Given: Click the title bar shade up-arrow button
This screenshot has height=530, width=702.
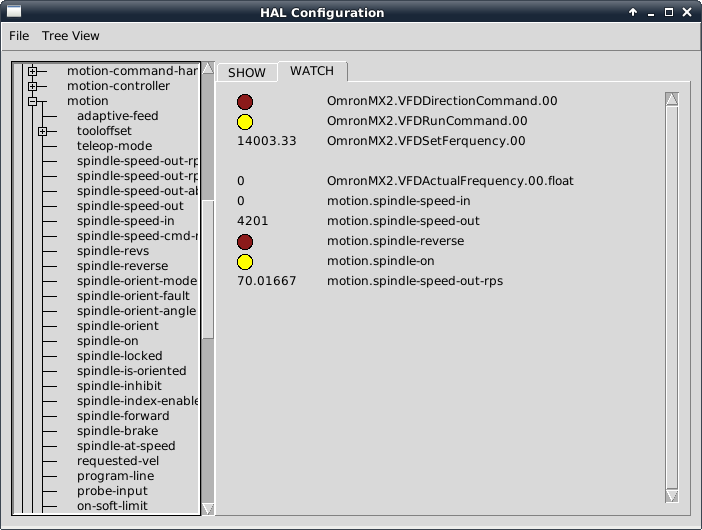Looking at the screenshot, I should 633,12.
